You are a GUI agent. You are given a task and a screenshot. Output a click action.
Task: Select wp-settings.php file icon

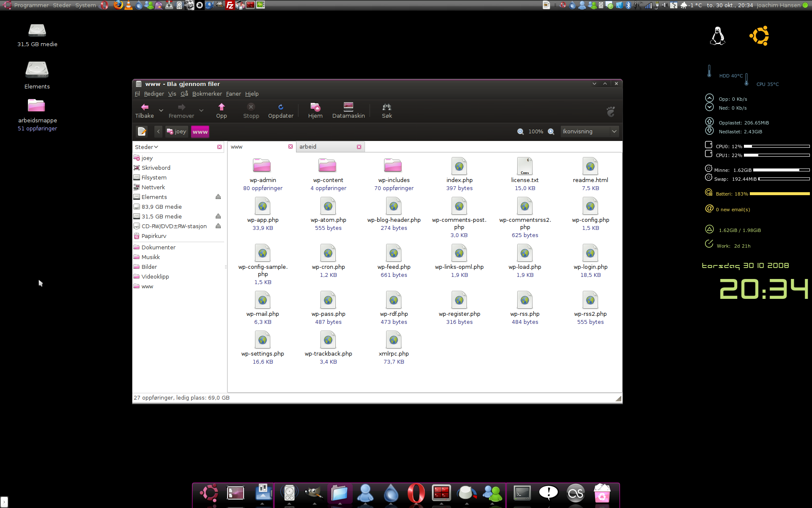(263, 340)
